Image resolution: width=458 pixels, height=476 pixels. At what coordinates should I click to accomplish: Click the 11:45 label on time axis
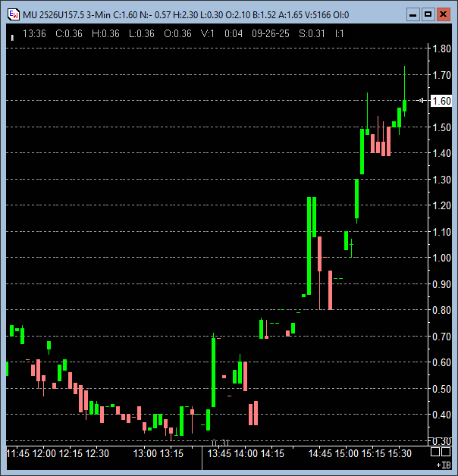click(x=17, y=453)
